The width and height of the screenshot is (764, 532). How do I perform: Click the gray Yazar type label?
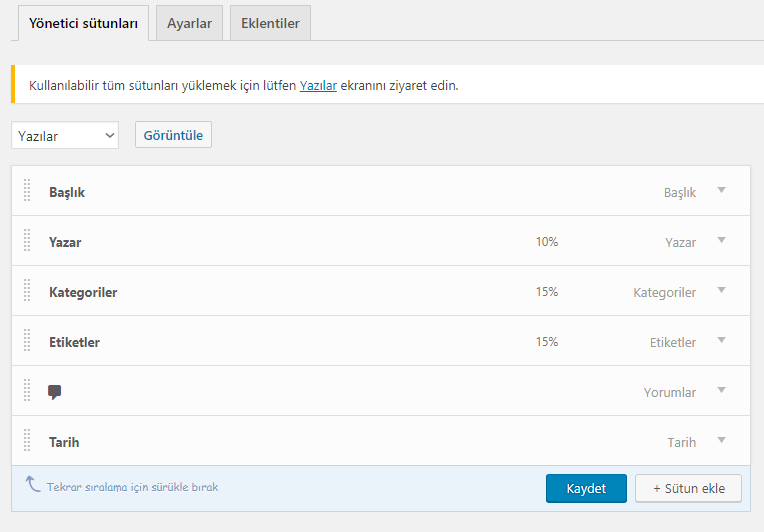[x=681, y=243]
